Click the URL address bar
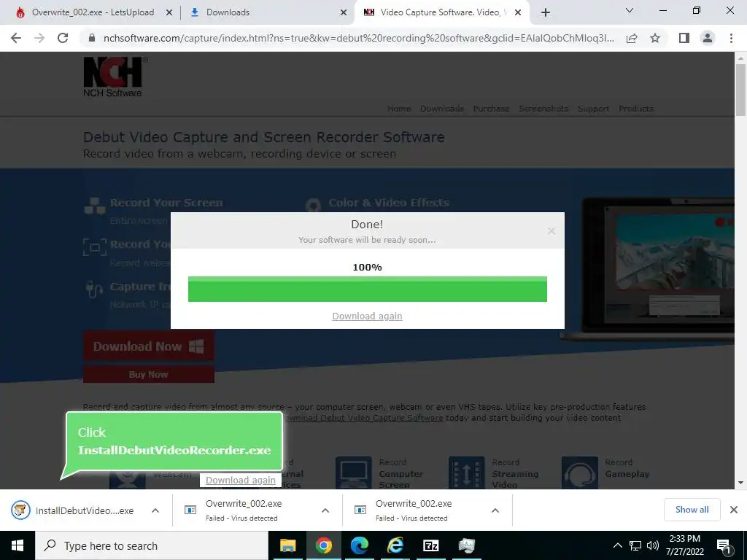The height and width of the screenshot is (560, 747). tap(359, 38)
